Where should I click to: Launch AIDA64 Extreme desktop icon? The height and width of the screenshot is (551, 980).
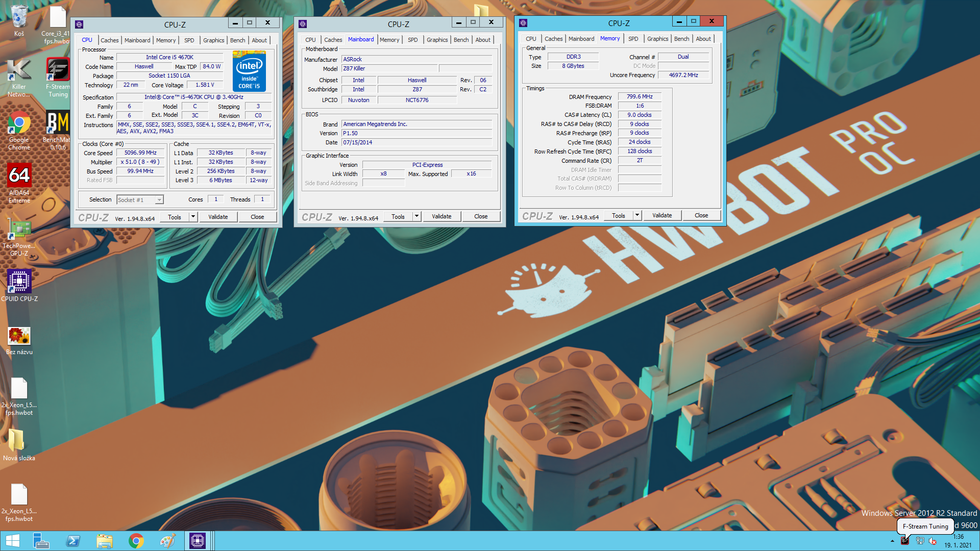[19, 184]
